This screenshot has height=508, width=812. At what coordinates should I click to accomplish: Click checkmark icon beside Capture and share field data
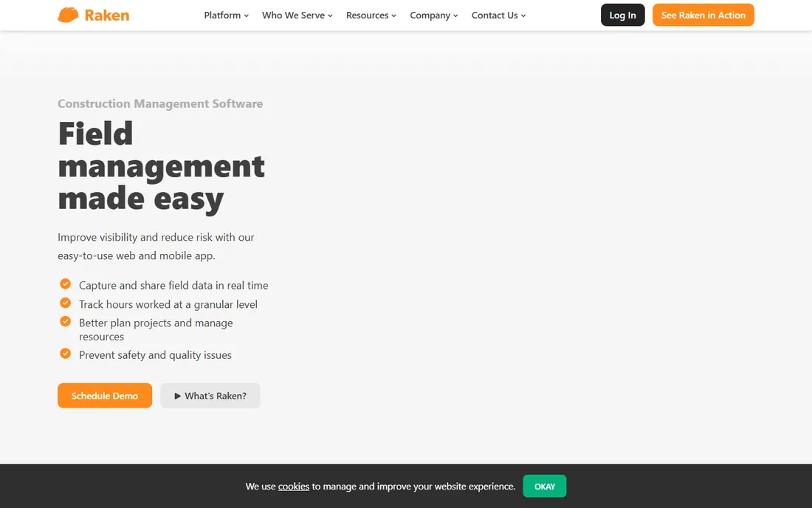click(x=65, y=284)
